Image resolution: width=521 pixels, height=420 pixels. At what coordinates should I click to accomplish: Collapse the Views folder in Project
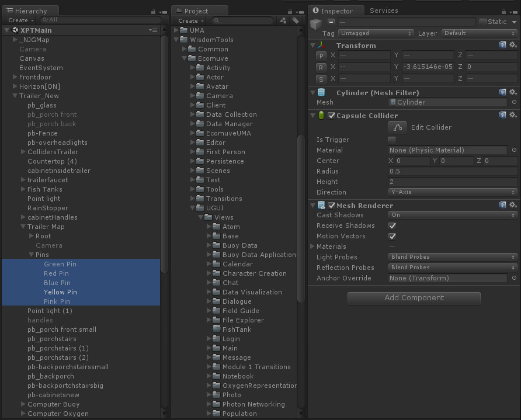click(200, 217)
